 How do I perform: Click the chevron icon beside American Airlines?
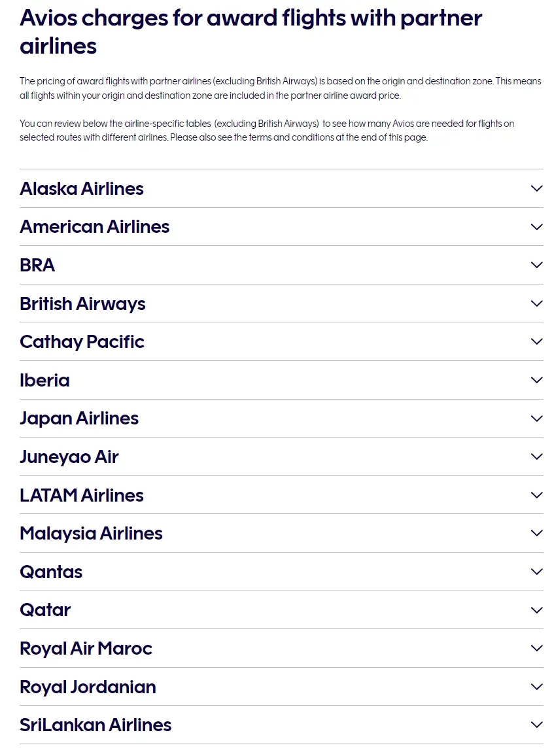point(536,227)
